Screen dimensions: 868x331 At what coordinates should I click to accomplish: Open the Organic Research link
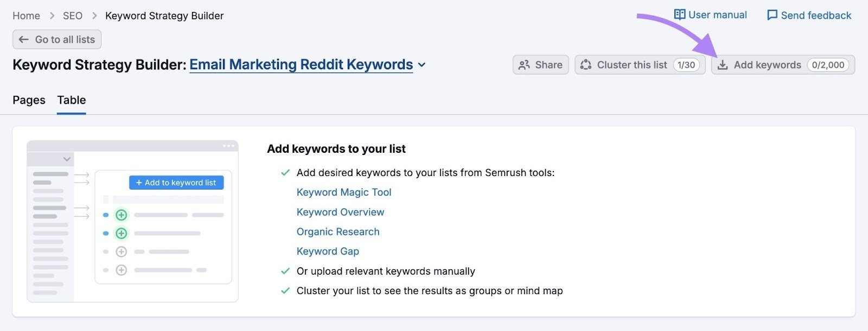(337, 231)
